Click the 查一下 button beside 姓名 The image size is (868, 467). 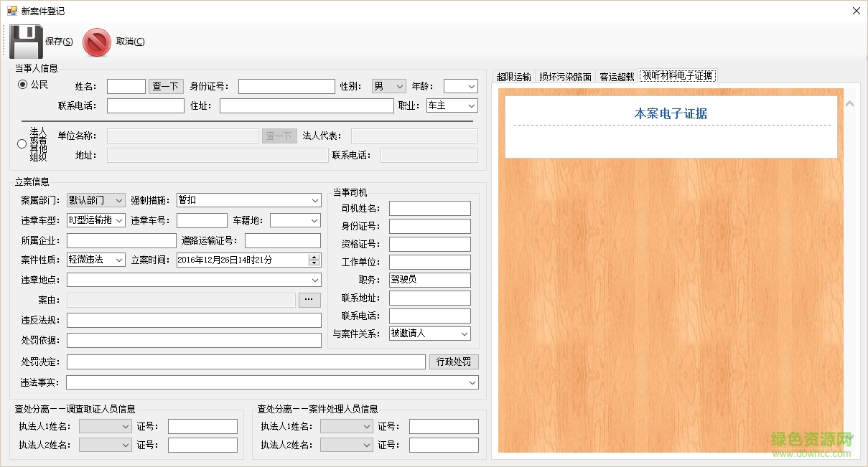pyautogui.click(x=166, y=85)
